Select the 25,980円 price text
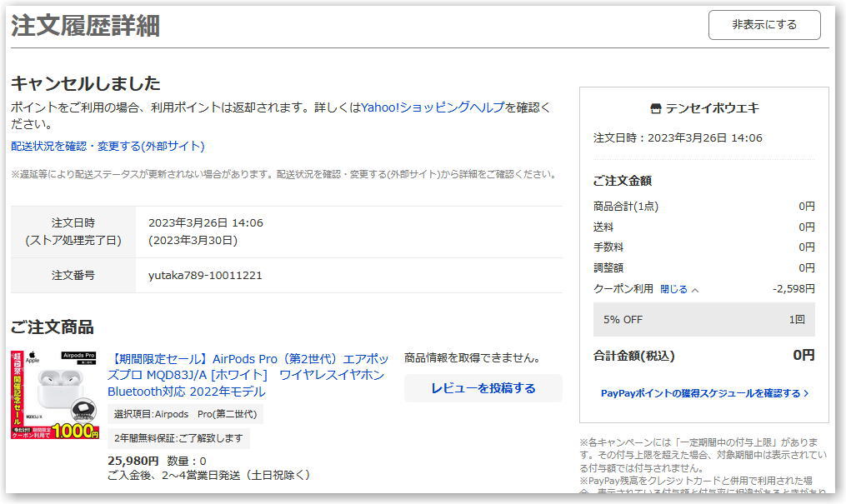The image size is (846, 504). point(133,461)
